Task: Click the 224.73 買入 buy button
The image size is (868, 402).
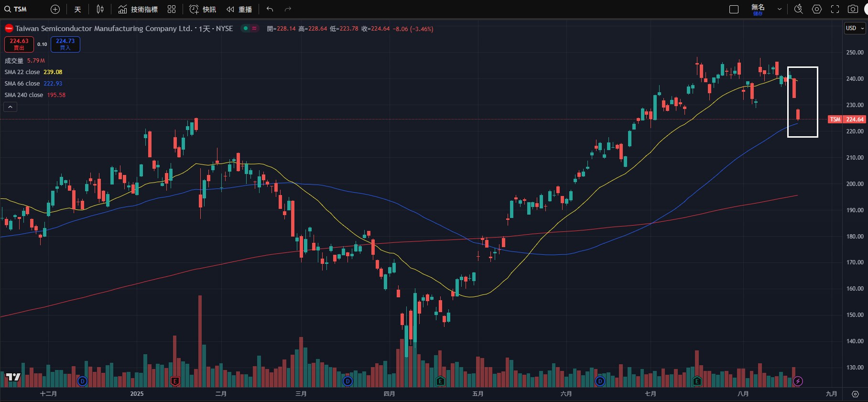Action: pyautogui.click(x=65, y=44)
